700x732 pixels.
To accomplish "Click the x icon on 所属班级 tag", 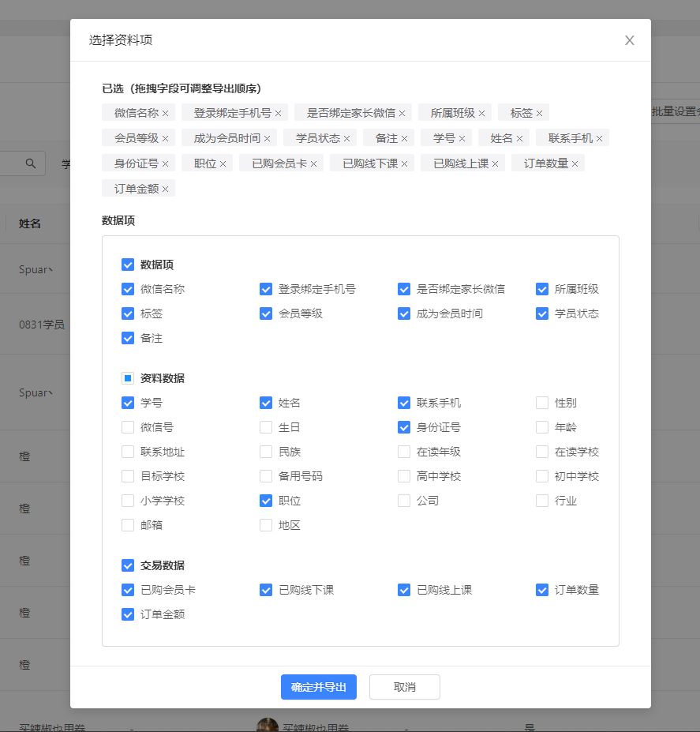I will pos(481,114).
